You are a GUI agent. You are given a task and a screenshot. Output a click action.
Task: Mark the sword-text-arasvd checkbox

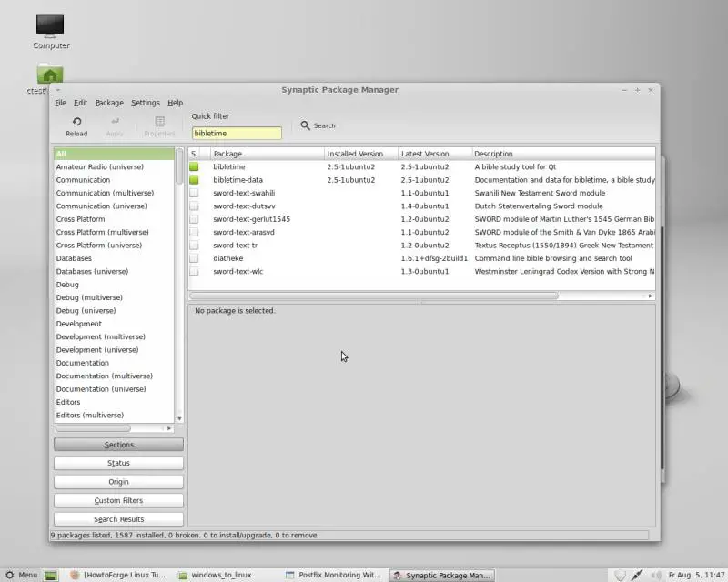[194, 232]
